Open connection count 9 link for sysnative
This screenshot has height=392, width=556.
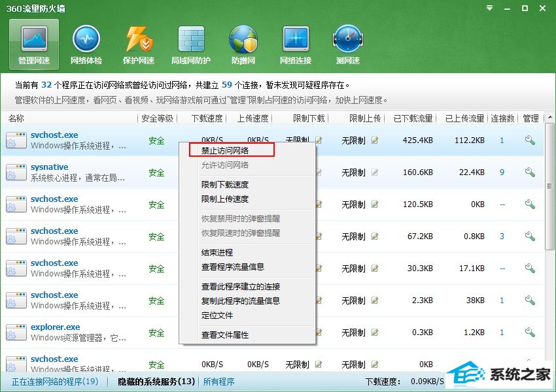502,172
